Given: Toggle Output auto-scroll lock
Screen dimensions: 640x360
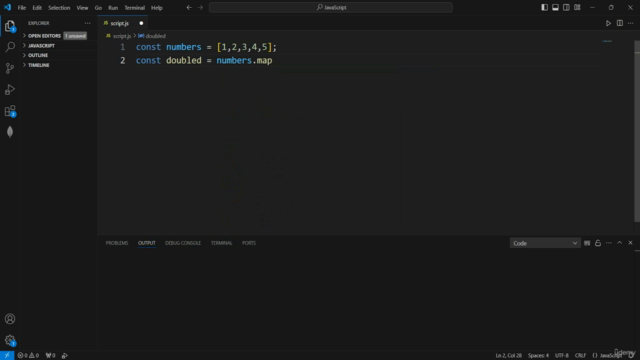Looking at the screenshot, I should [x=598, y=243].
